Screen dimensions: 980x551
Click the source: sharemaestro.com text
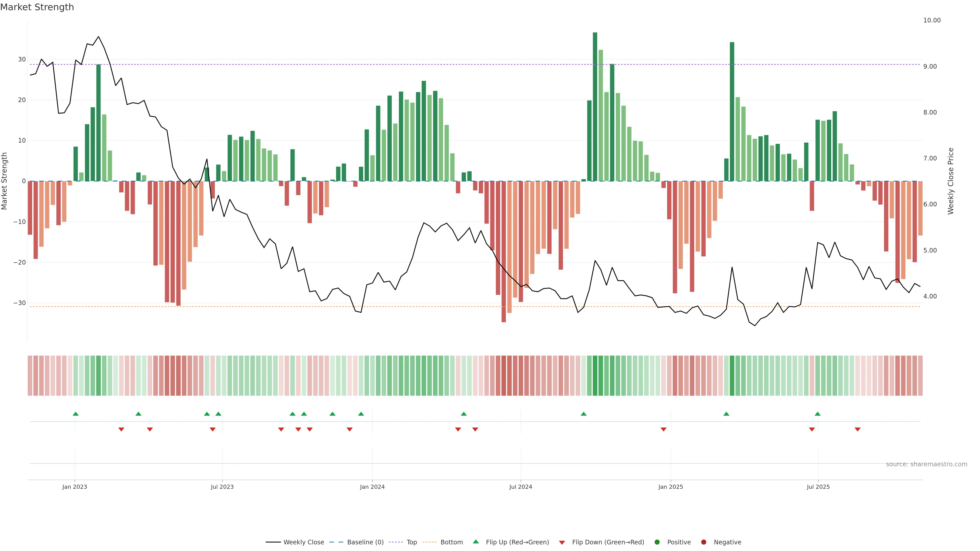tap(926, 464)
